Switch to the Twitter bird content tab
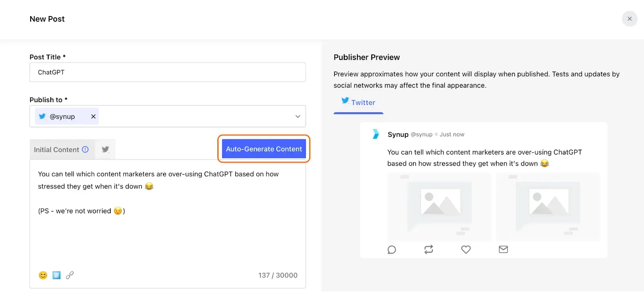 pyautogui.click(x=105, y=149)
